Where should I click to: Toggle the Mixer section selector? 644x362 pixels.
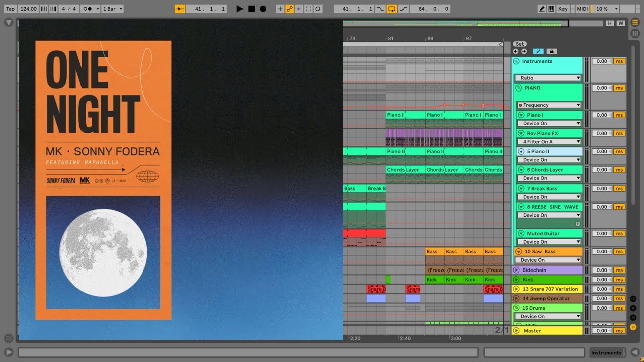(633, 317)
